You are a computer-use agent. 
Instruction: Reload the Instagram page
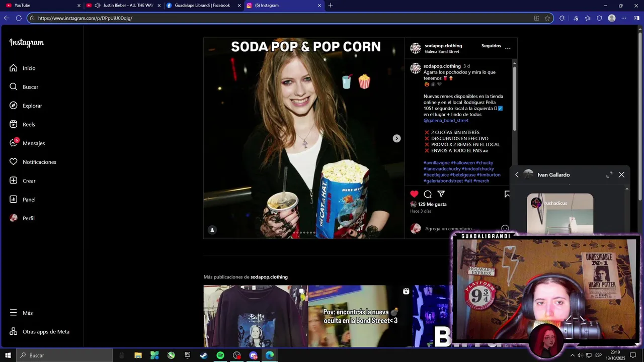pyautogui.click(x=19, y=18)
